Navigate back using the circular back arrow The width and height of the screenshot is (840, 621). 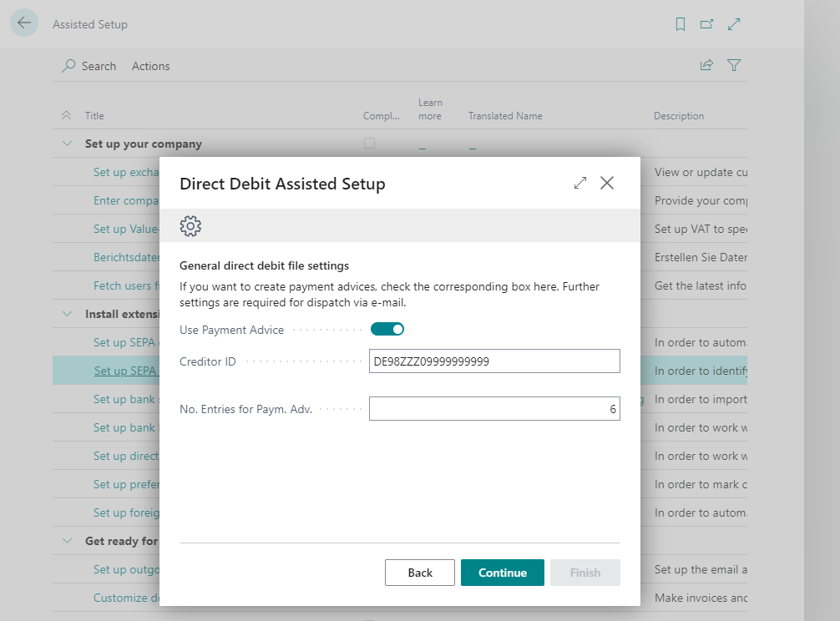click(x=24, y=23)
